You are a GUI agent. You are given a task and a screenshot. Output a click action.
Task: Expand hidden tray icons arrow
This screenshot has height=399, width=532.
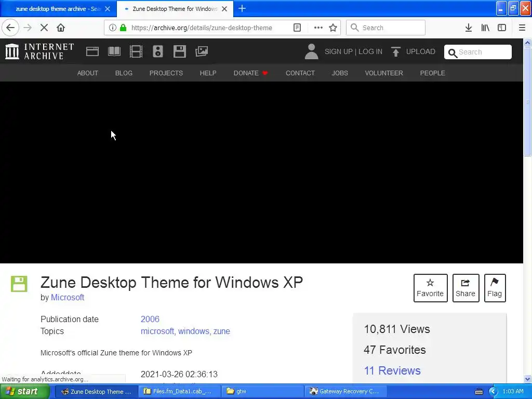click(493, 392)
